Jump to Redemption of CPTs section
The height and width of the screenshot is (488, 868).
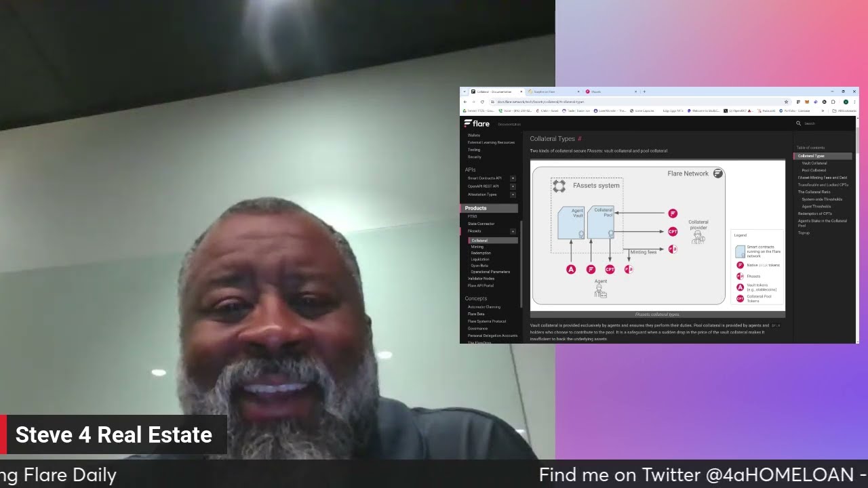click(814, 213)
